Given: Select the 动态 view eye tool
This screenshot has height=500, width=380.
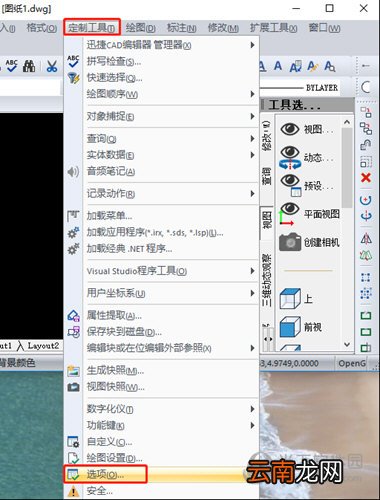Looking at the screenshot, I should [307, 157].
